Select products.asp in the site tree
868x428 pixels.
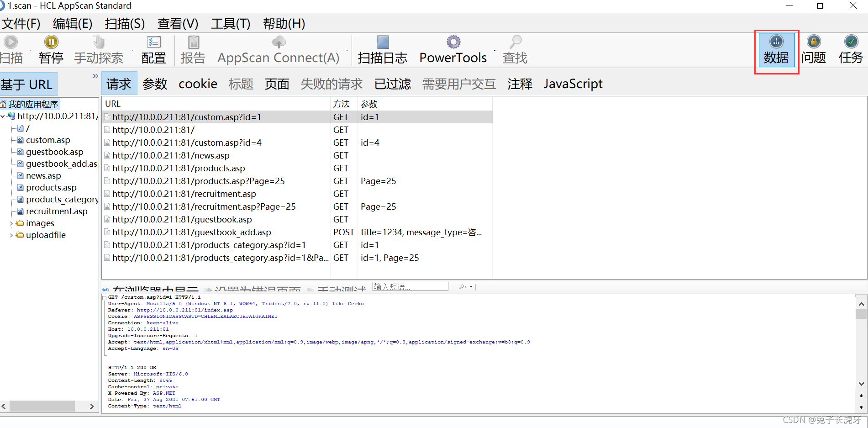[51, 187]
